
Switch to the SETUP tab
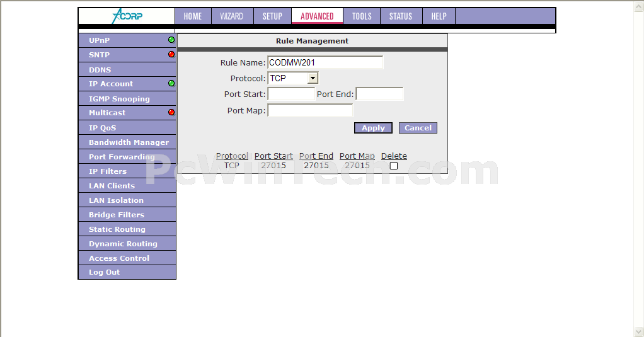[x=272, y=16]
